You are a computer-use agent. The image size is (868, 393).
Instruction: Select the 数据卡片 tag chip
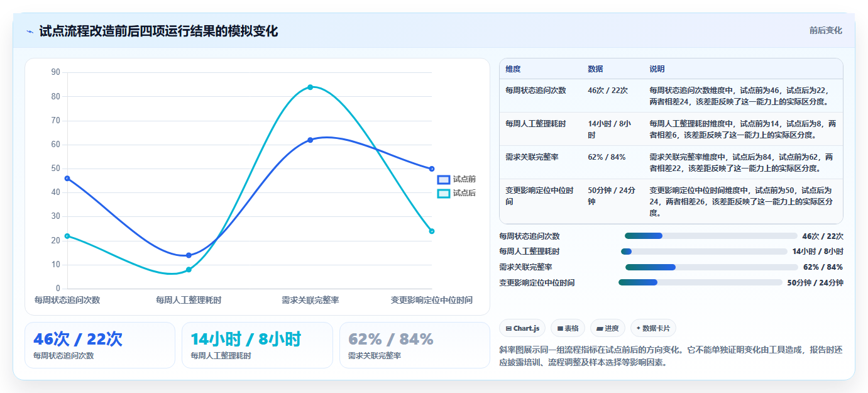(653, 328)
